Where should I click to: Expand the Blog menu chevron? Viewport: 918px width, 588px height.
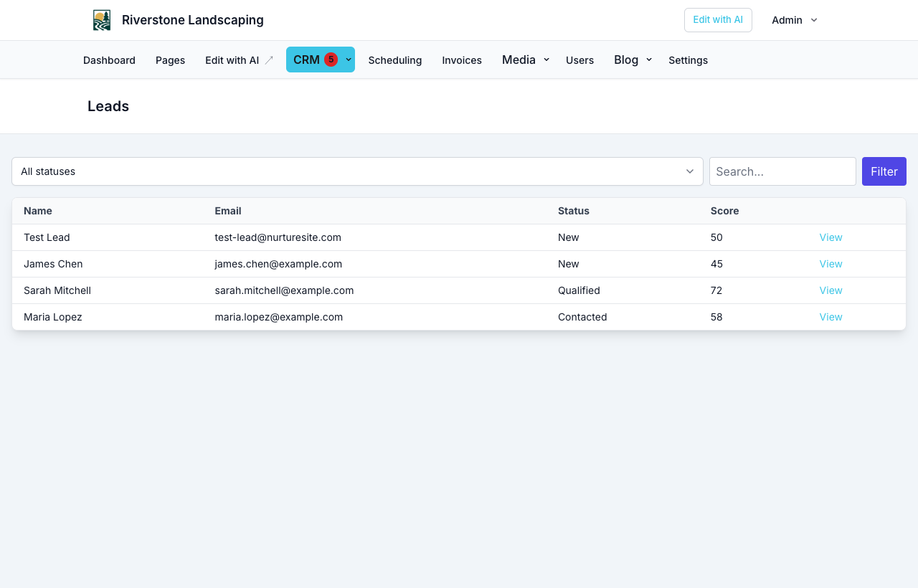[x=649, y=60]
